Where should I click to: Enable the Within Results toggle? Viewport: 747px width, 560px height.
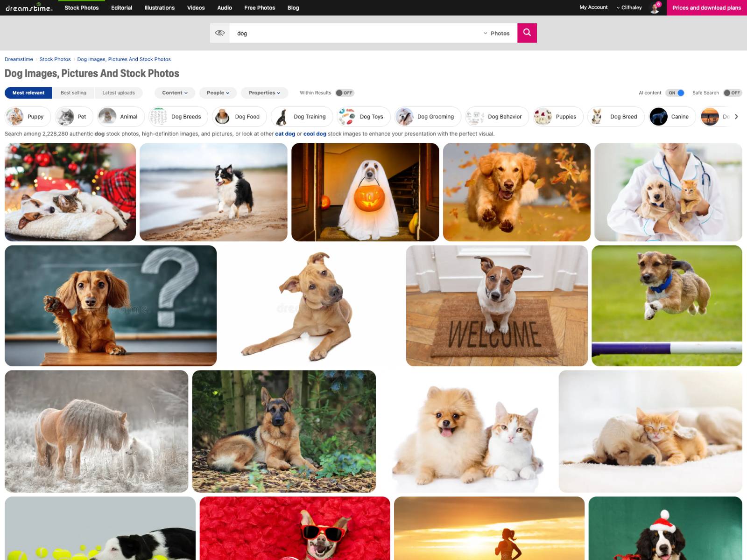click(x=344, y=93)
